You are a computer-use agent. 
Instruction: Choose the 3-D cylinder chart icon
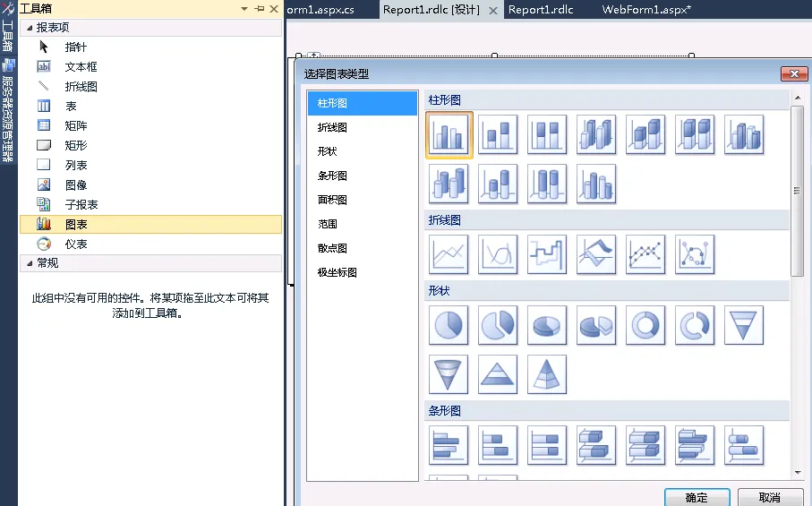(x=596, y=184)
